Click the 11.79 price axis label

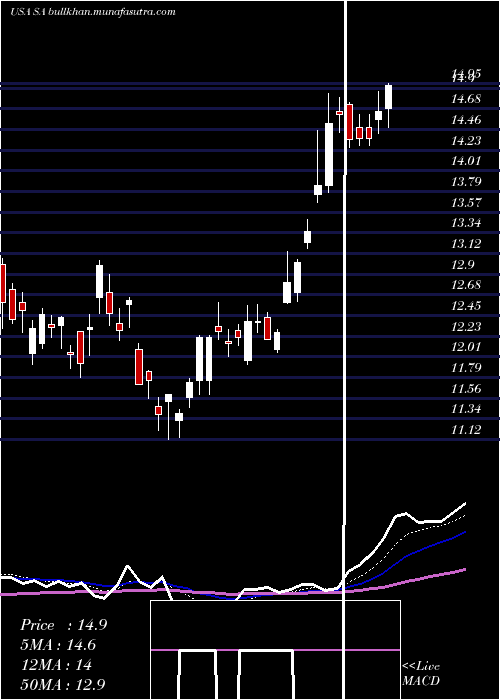[466, 368]
